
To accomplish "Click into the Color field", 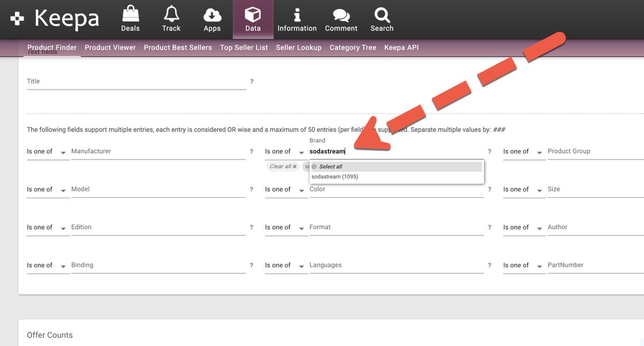I will pyautogui.click(x=397, y=190).
